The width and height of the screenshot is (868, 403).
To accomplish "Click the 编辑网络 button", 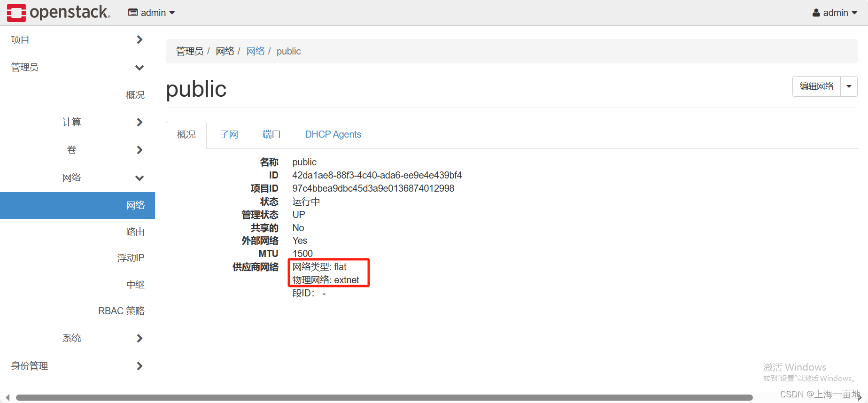I will (x=816, y=86).
